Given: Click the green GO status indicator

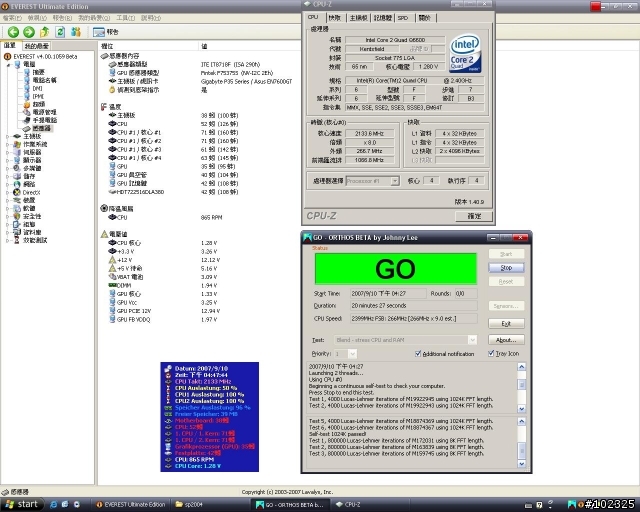Looking at the screenshot, I should [396, 269].
